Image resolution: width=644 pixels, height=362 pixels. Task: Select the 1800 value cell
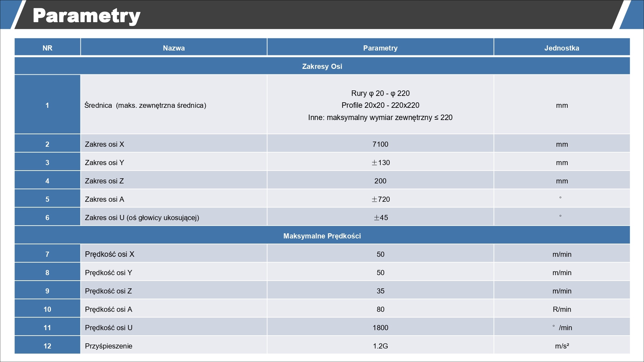380,328
